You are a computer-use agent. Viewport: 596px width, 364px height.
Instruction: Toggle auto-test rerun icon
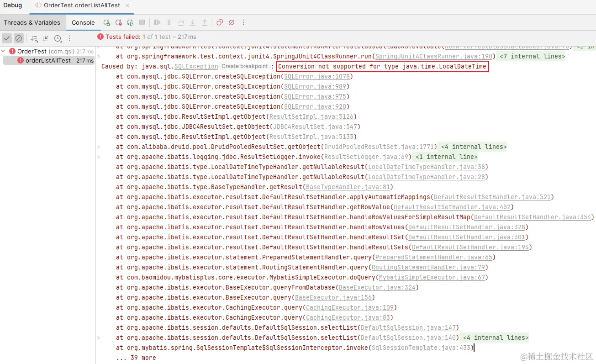130,22
